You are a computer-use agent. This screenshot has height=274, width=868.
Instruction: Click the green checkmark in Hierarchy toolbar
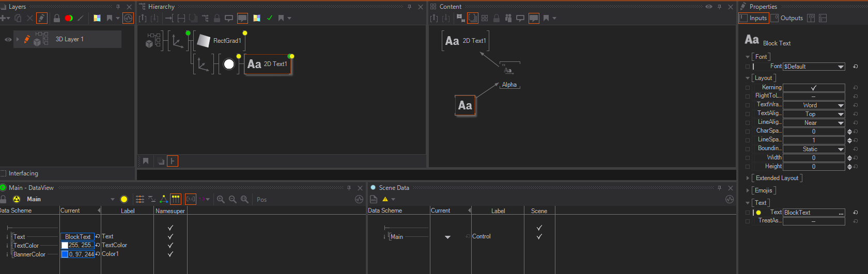coord(269,18)
